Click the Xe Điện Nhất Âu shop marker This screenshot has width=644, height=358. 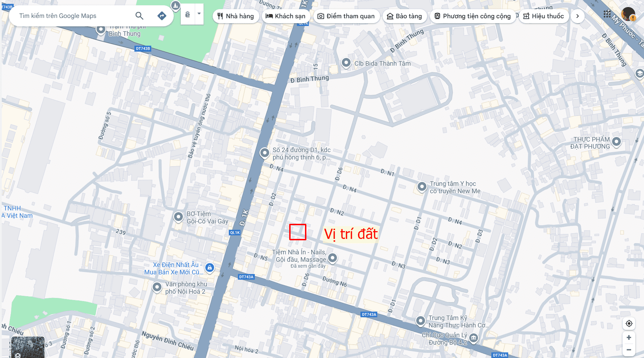point(210,268)
